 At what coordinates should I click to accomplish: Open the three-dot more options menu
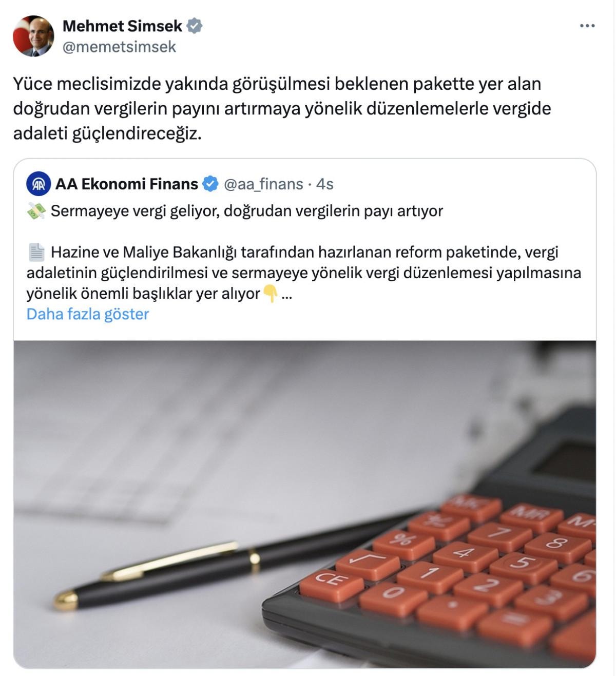(x=587, y=26)
